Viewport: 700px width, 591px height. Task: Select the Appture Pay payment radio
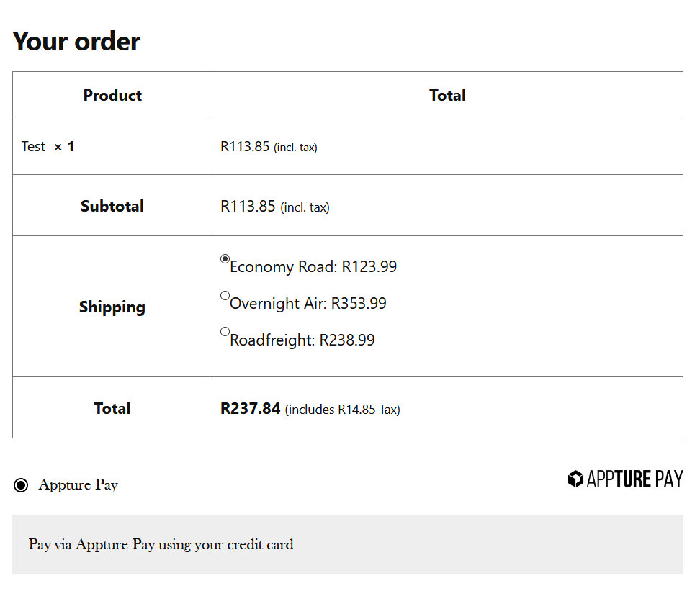(x=21, y=485)
